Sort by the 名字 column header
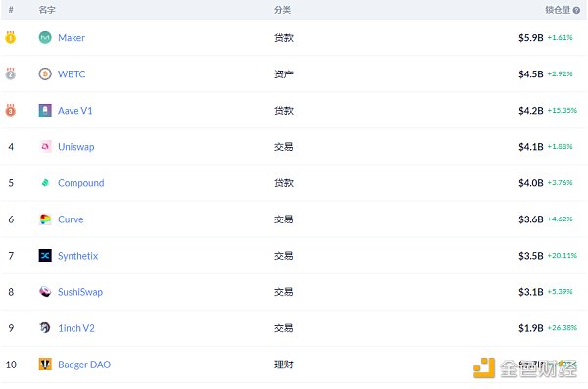The width and height of the screenshot is (588, 389). (x=47, y=10)
